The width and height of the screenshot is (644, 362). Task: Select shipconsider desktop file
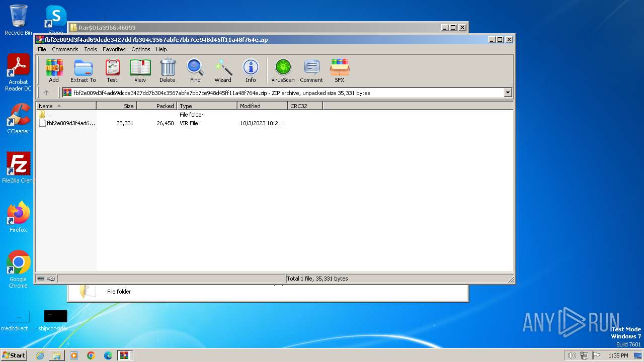pos(56,321)
